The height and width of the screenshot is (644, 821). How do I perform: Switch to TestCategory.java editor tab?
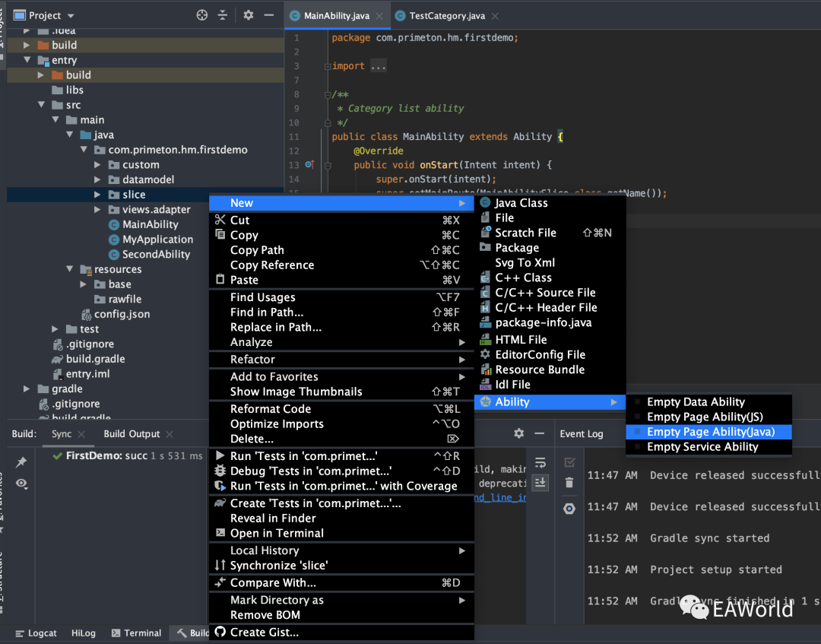(447, 16)
